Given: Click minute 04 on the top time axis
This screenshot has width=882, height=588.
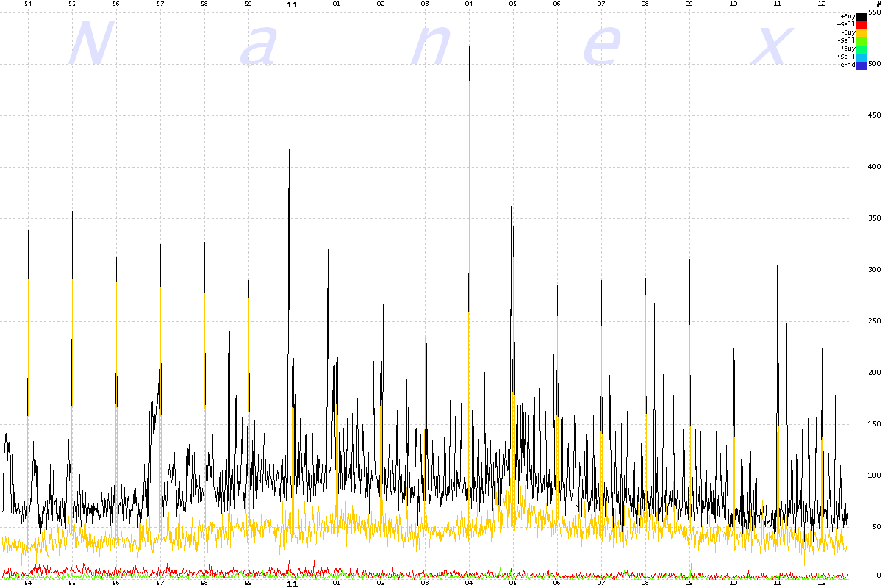Looking at the screenshot, I should pos(469,4).
